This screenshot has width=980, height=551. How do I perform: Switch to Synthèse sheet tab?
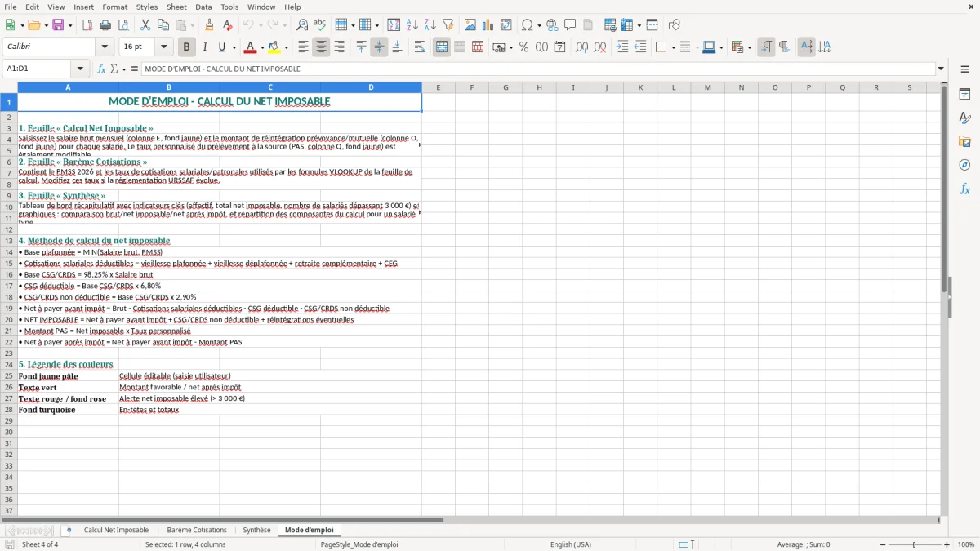[256, 530]
